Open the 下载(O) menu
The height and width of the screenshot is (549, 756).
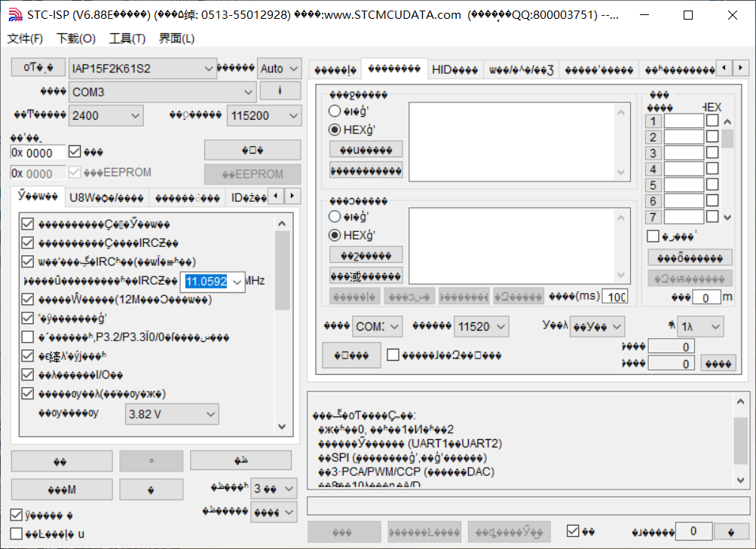76,38
